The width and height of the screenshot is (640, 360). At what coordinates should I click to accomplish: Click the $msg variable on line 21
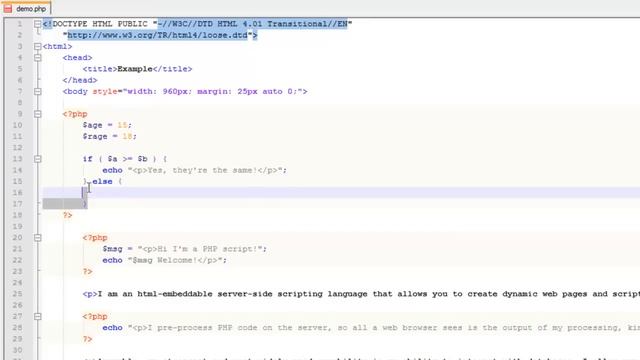pyautogui.click(x=112, y=249)
